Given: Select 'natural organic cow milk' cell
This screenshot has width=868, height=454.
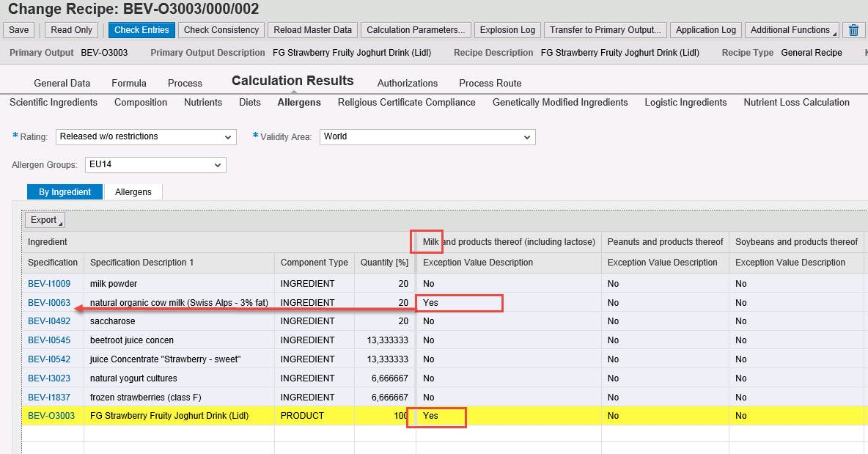Looking at the screenshot, I should click(x=180, y=302).
